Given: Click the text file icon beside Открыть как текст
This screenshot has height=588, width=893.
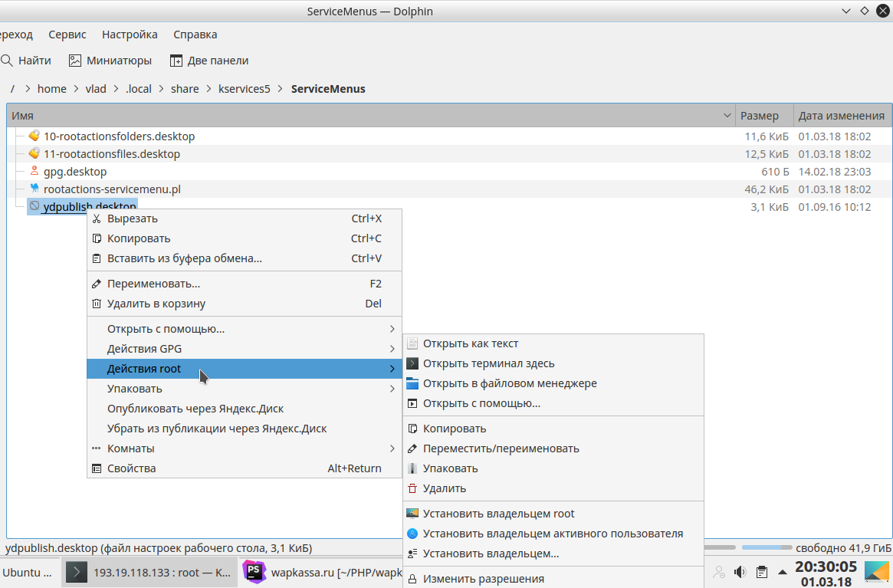Looking at the screenshot, I should [x=412, y=343].
